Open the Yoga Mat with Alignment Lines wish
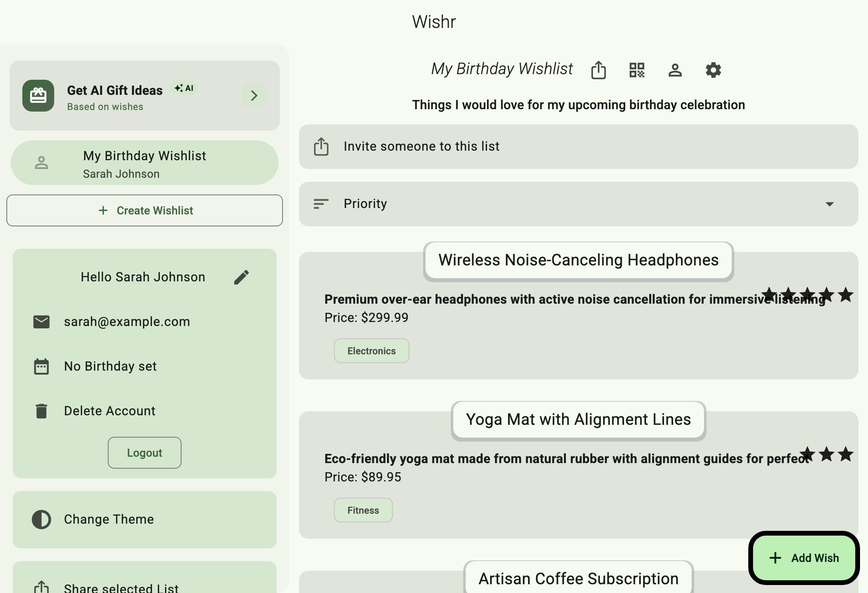The height and width of the screenshot is (593, 868). [578, 420]
